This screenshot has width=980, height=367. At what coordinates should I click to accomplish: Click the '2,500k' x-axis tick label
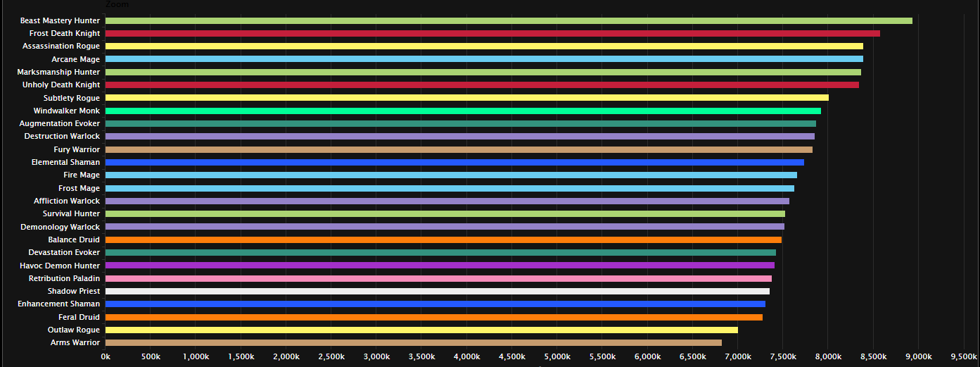point(331,357)
